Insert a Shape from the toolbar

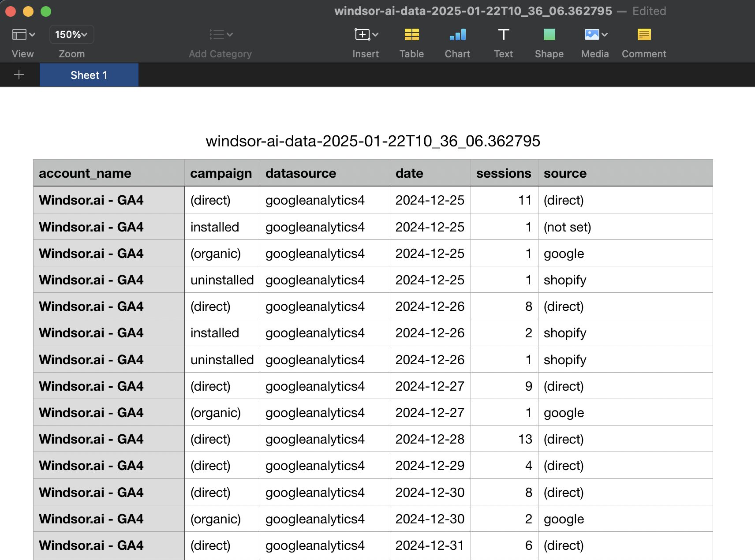tap(549, 34)
